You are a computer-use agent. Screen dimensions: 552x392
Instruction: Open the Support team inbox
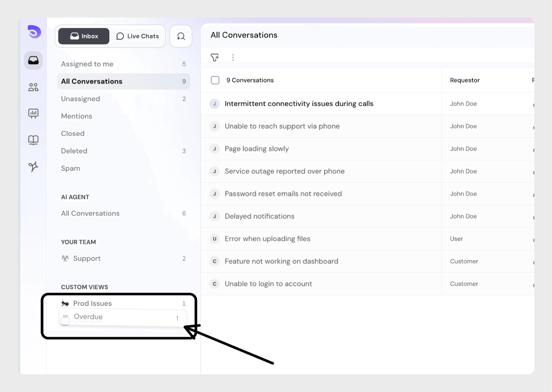point(87,258)
